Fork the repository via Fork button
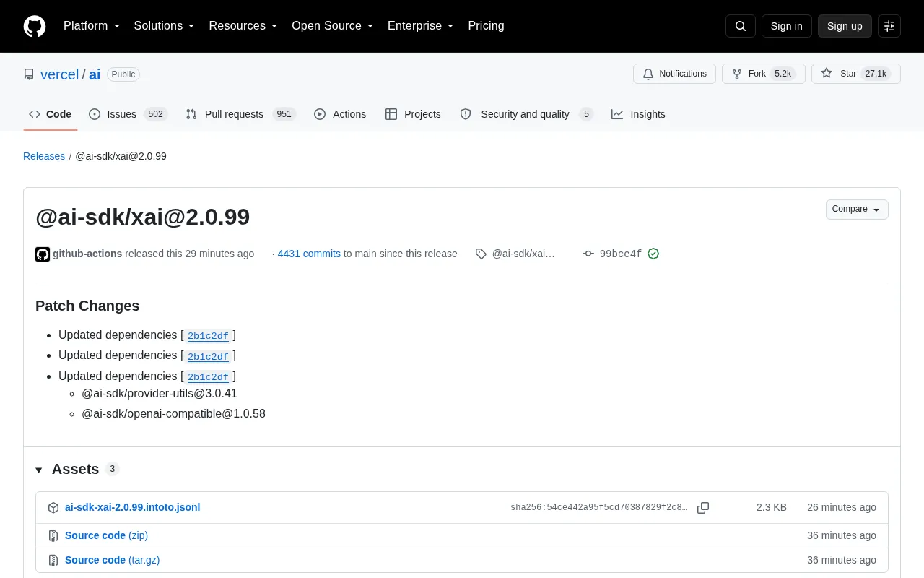 coord(763,74)
